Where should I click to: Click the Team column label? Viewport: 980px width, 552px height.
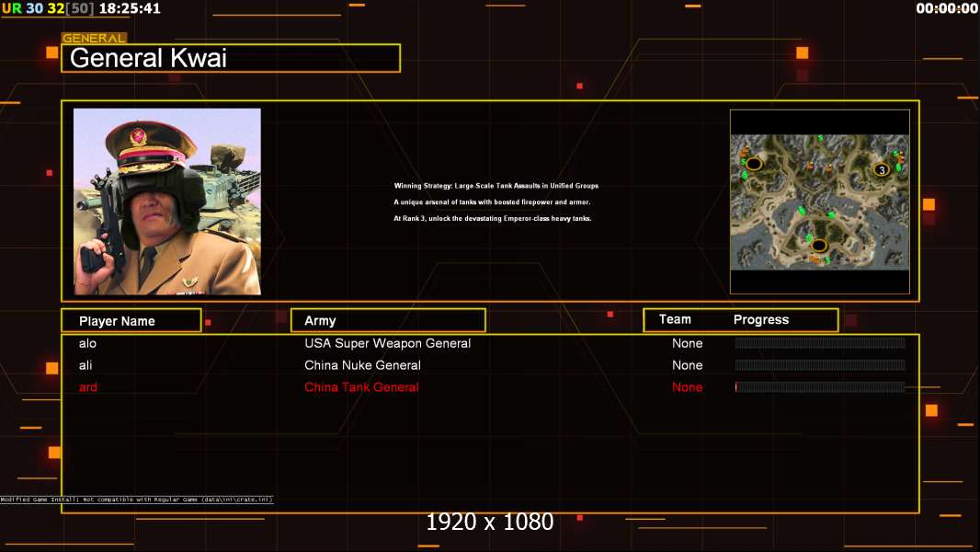(x=675, y=319)
